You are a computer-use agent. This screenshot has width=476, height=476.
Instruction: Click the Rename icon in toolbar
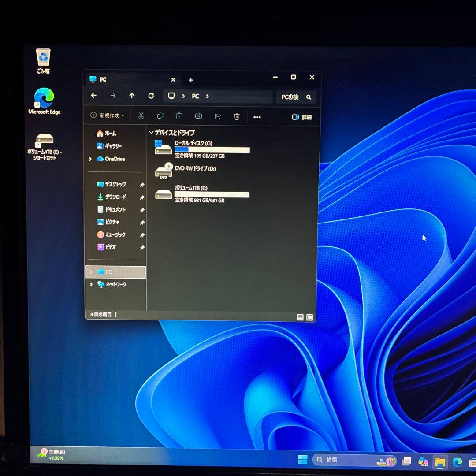coord(198,116)
